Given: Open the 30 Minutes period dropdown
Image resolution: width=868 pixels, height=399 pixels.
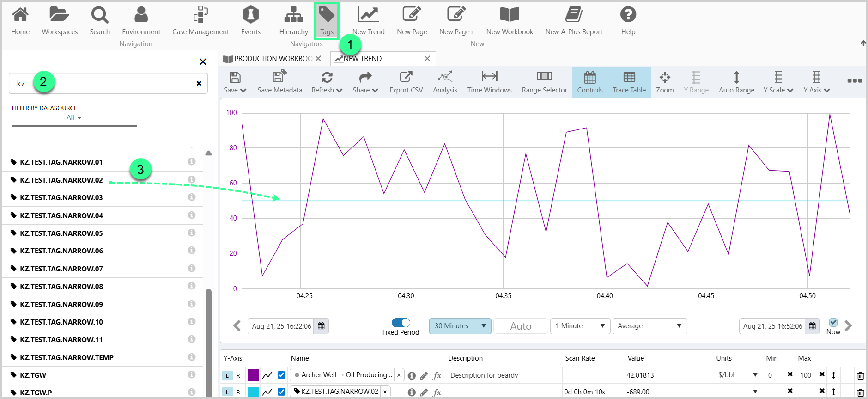Looking at the screenshot, I should [x=460, y=326].
